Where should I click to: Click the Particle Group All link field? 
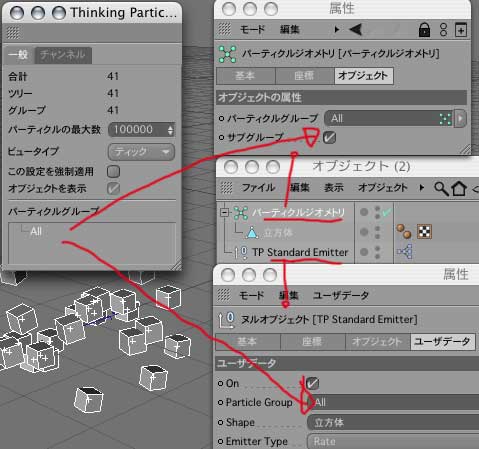coord(393,402)
